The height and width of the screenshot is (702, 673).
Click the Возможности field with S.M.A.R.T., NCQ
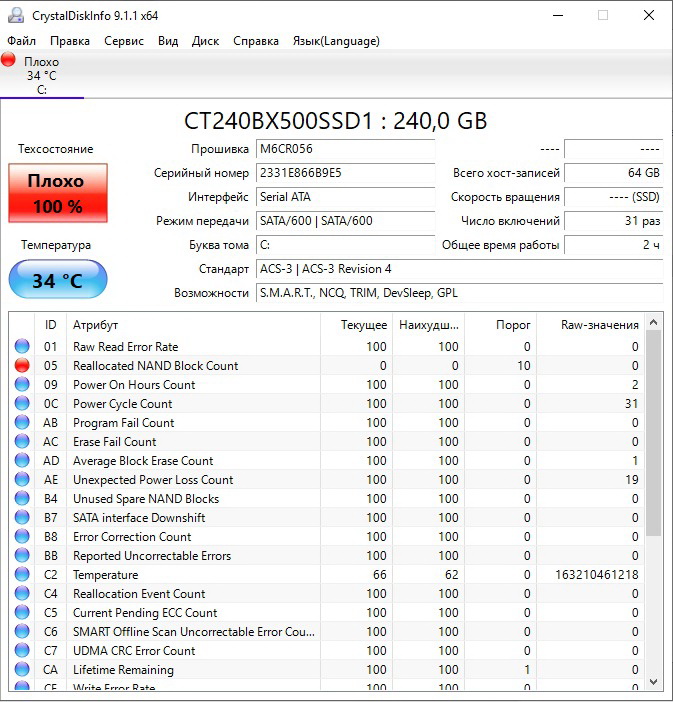pos(459,293)
